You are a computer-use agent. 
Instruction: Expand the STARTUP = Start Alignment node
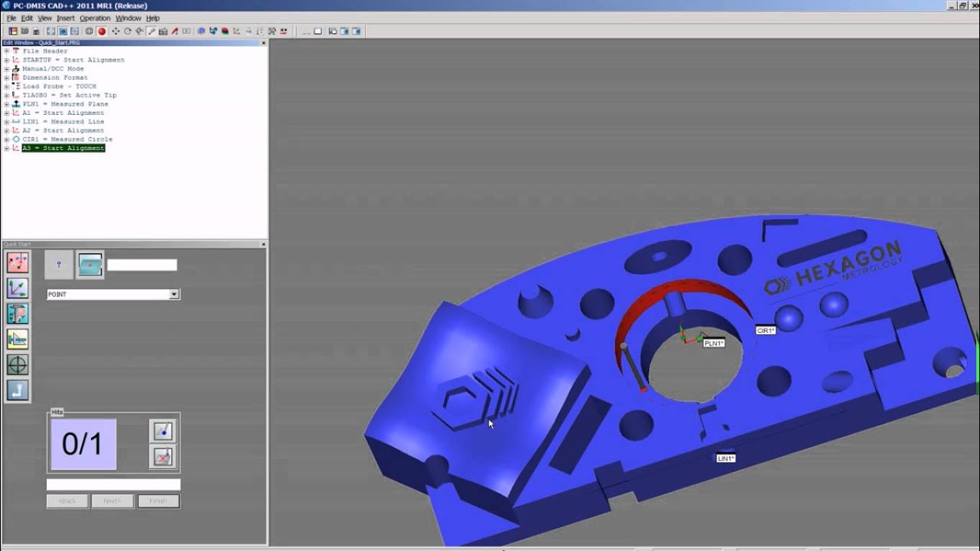7,60
